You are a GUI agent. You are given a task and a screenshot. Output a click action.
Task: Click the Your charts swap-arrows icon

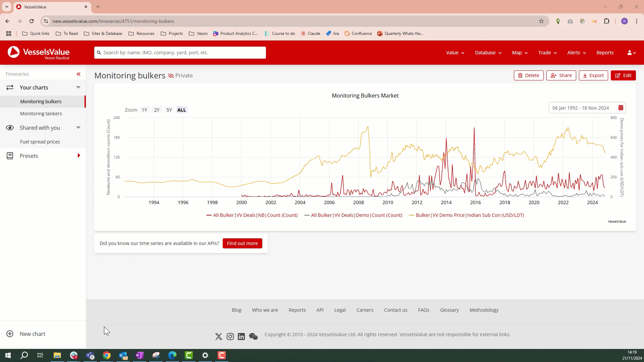click(10, 87)
